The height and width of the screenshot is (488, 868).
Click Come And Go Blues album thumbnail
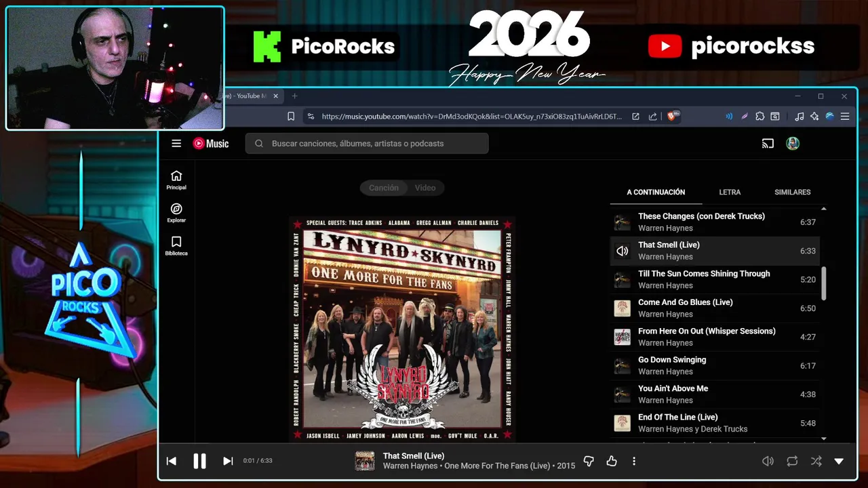click(x=622, y=308)
